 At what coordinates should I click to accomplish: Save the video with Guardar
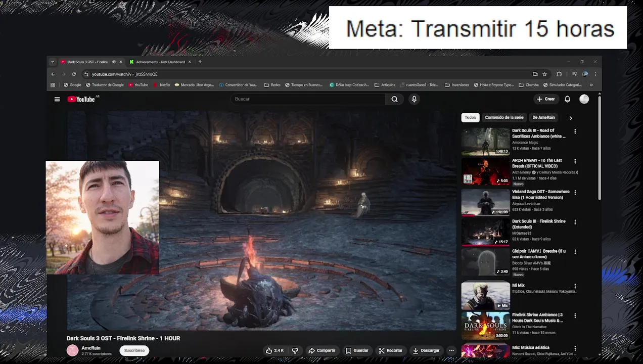tap(357, 350)
